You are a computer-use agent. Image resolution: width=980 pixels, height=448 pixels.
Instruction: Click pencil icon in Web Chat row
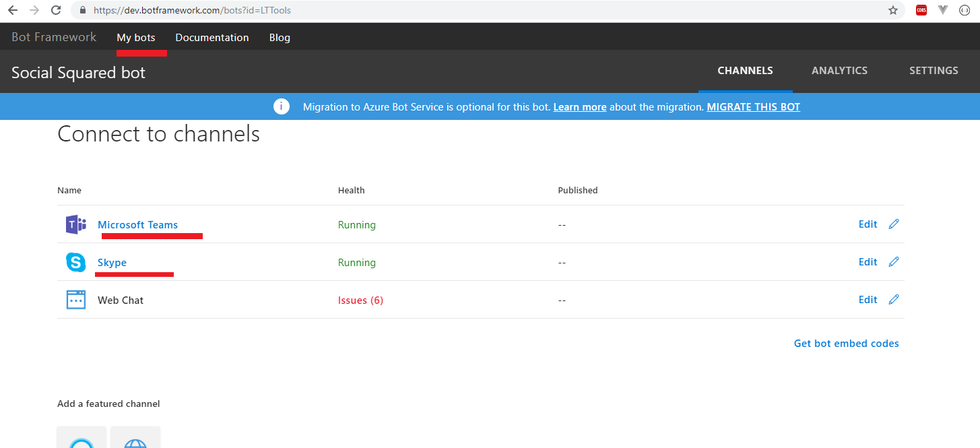click(894, 300)
